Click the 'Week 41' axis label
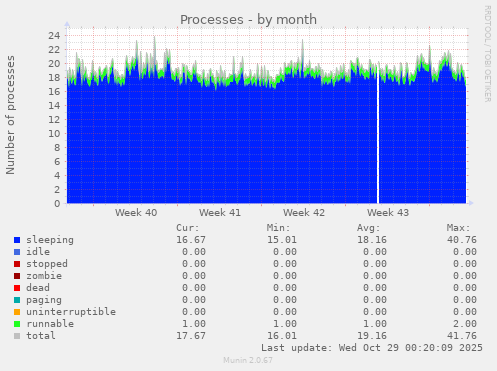497x371 pixels. coord(220,213)
